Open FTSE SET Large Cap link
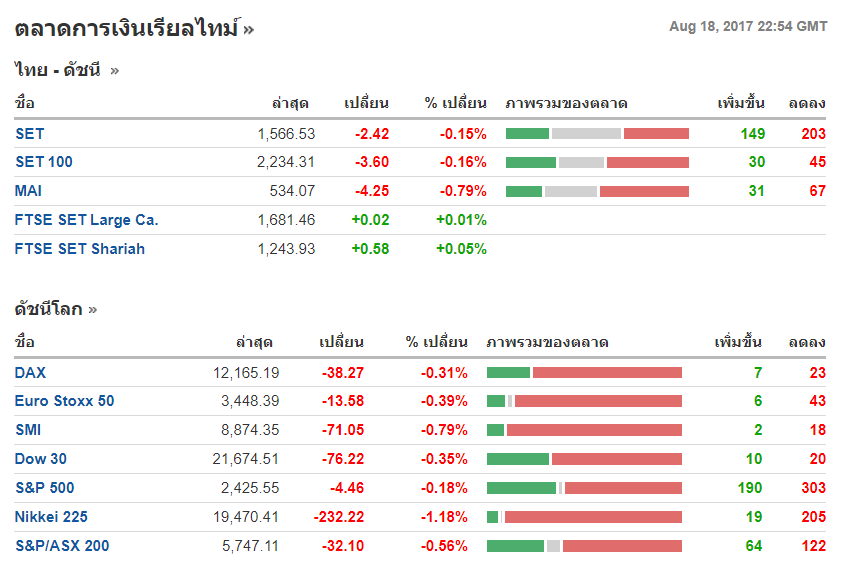This screenshot has width=856, height=586. 86,220
